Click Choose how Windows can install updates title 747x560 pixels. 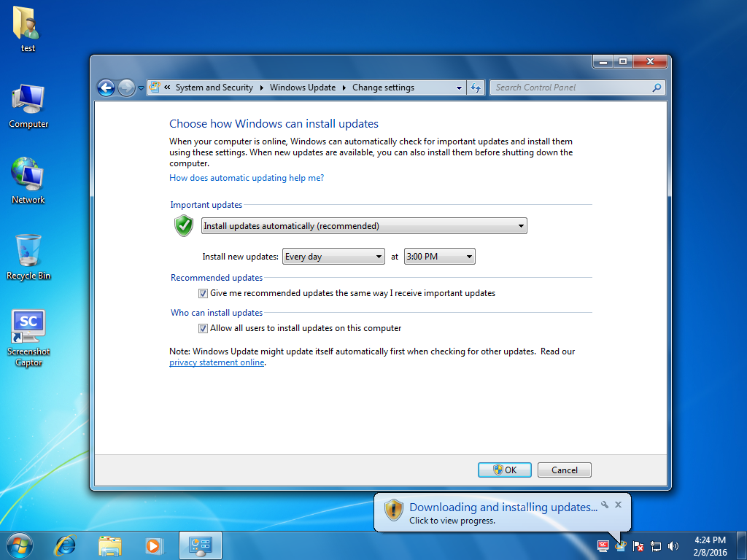tap(274, 124)
